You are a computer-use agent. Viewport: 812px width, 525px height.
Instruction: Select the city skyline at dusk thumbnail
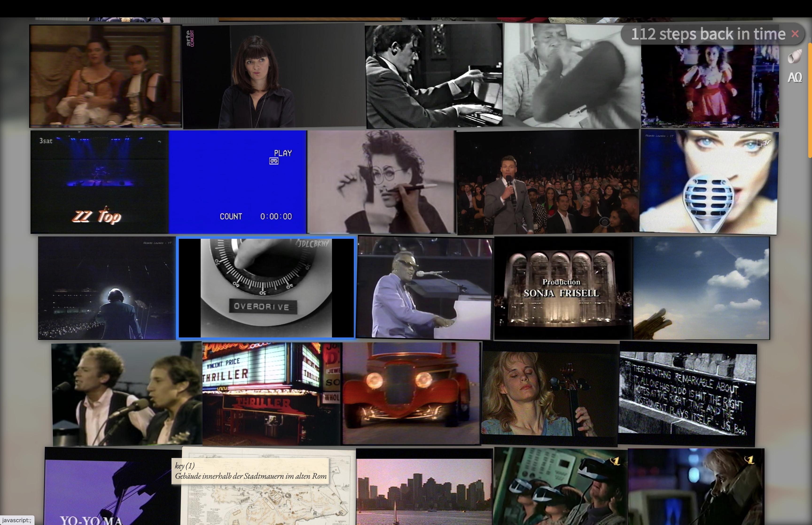pos(425,487)
